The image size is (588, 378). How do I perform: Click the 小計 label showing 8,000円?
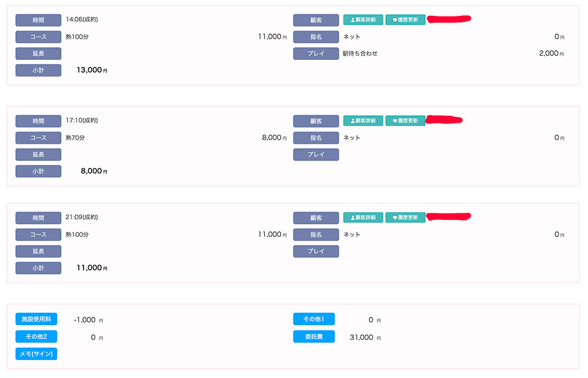coord(38,172)
